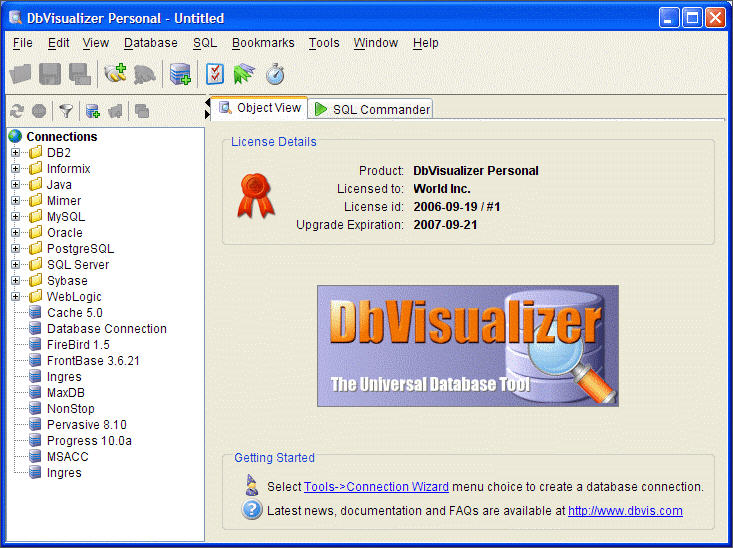The height and width of the screenshot is (548, 733).
Task: Expand the MySQL folder node
Action: [15, 216]
